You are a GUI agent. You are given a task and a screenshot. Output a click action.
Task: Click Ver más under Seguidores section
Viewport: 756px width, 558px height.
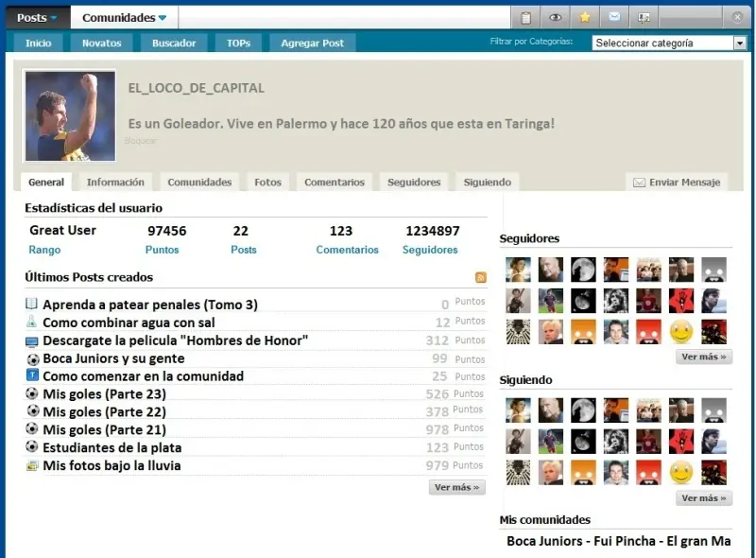704,357
